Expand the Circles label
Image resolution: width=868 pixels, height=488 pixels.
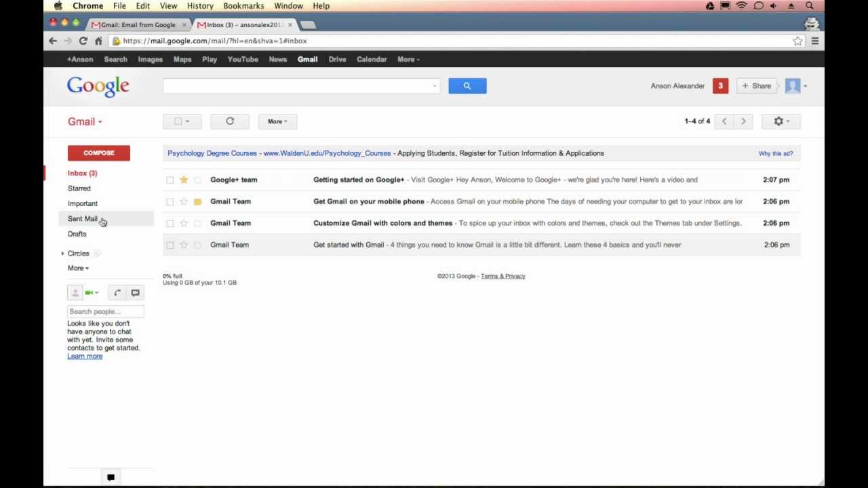pos(62,253)
